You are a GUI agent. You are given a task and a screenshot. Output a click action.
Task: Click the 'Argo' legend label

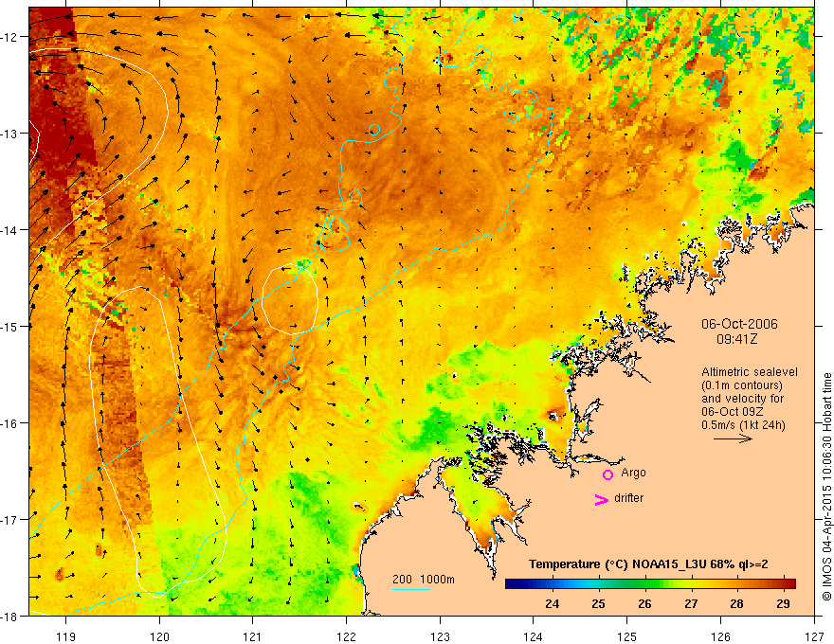pyautogui.click(x=633, y=473)
